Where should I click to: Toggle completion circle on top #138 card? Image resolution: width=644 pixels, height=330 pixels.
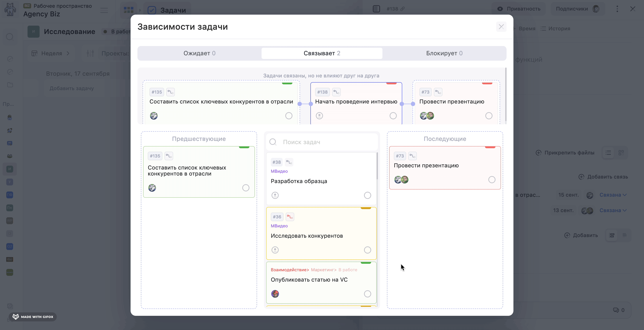click(x=393, y=116)
